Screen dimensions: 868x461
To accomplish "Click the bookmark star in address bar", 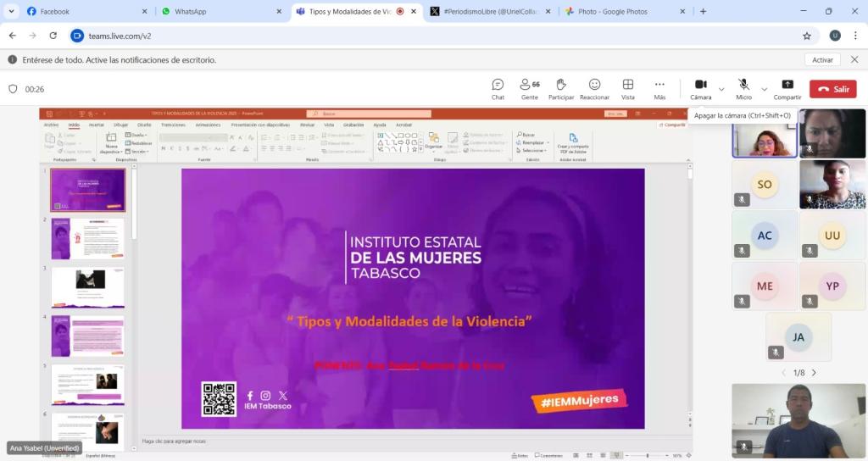I will coord(807,36).
